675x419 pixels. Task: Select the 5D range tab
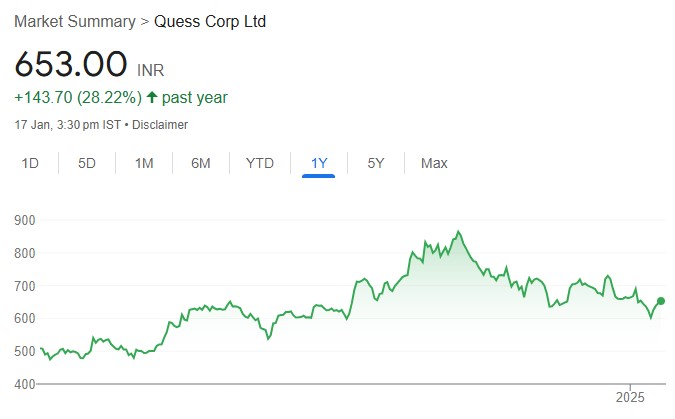pyautogui.click(x=87, y=163)
